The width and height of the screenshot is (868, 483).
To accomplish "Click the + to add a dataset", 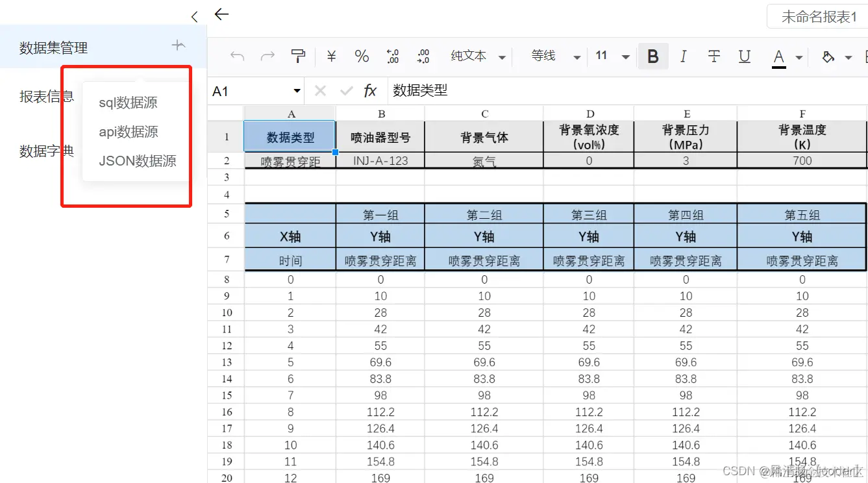I will click(x=177, y=45).
